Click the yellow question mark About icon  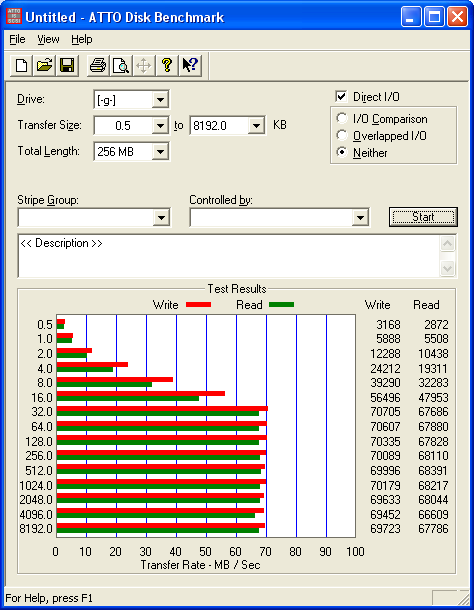pos(167,65)
